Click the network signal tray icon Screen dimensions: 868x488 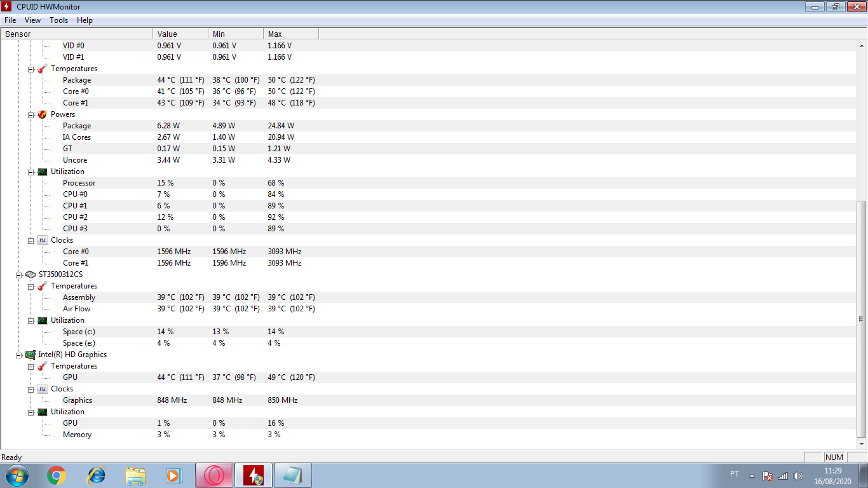click(783, 476)
